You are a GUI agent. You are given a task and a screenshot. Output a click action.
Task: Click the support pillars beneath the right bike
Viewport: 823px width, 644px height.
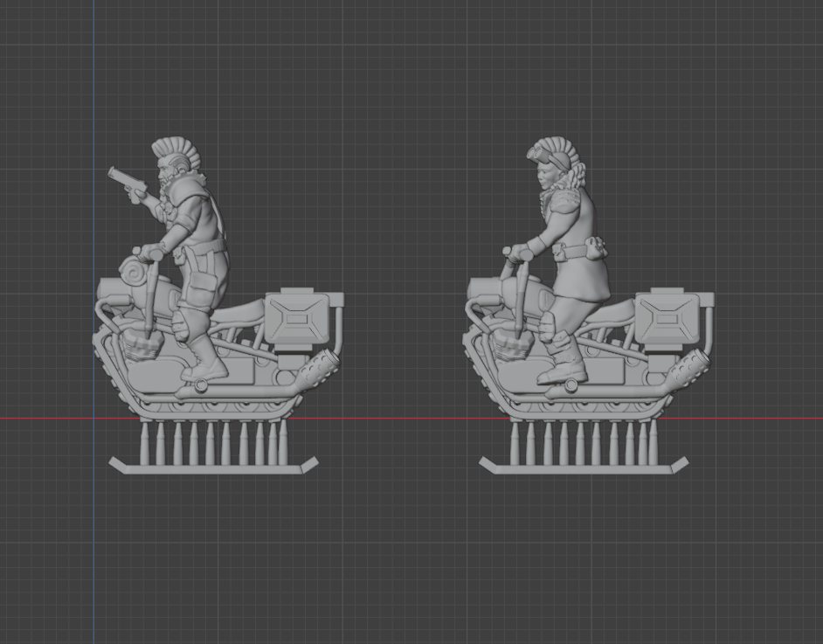pos(581,440)
